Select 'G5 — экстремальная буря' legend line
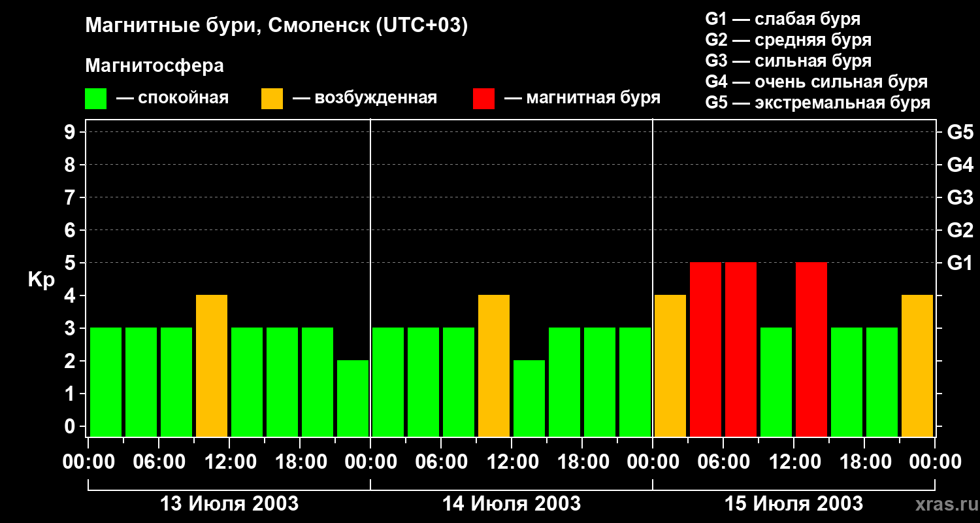This screenshot has width=980, height=523. click(x=818, y=103)
